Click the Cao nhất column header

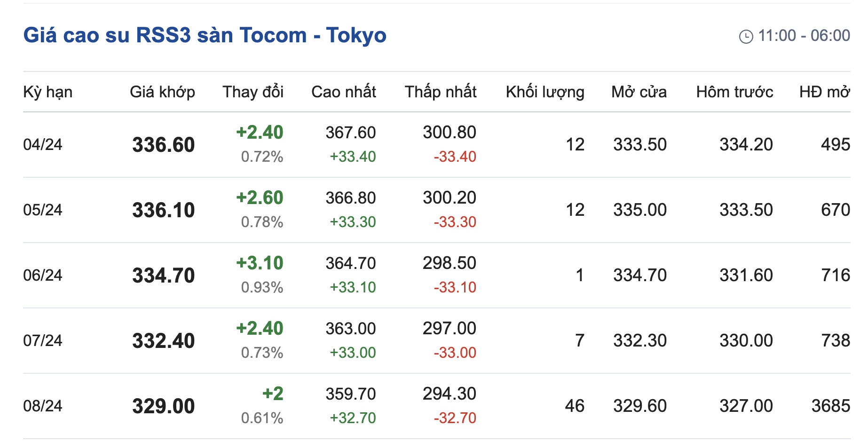343,92
